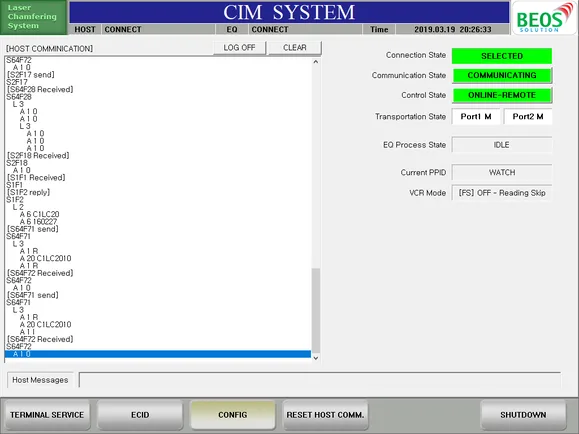Open the TERMINAL SERVICE page
Viewport: 579px width, 434px height.
(x=47, y=415)
